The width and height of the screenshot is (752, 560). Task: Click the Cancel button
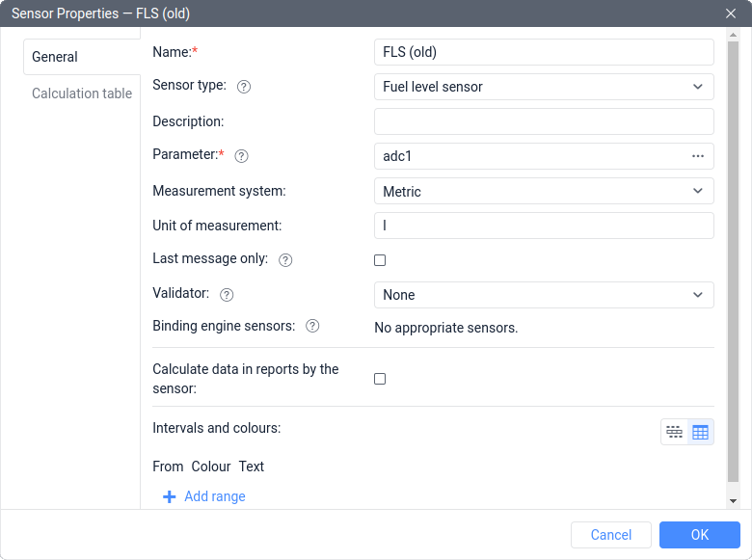(x=611, y=535)
